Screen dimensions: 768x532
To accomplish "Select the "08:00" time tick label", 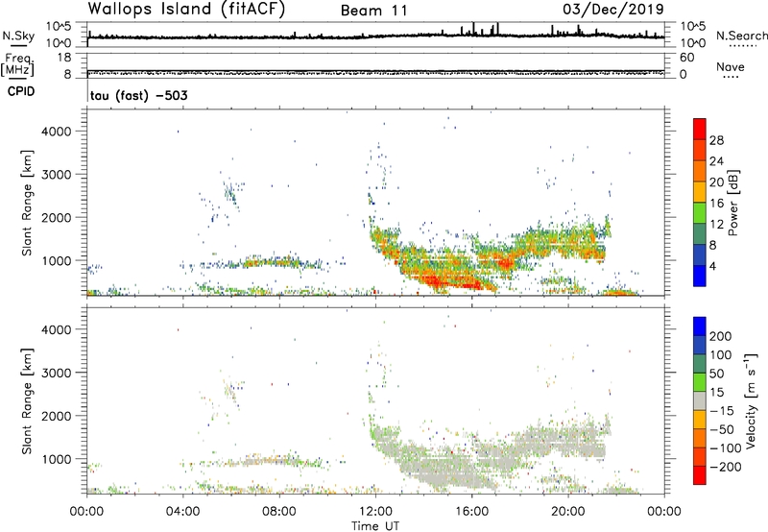I will [279, 512].
